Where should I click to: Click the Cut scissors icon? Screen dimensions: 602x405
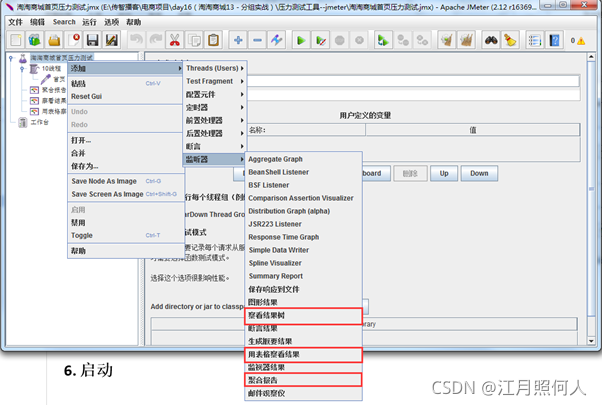175,40
